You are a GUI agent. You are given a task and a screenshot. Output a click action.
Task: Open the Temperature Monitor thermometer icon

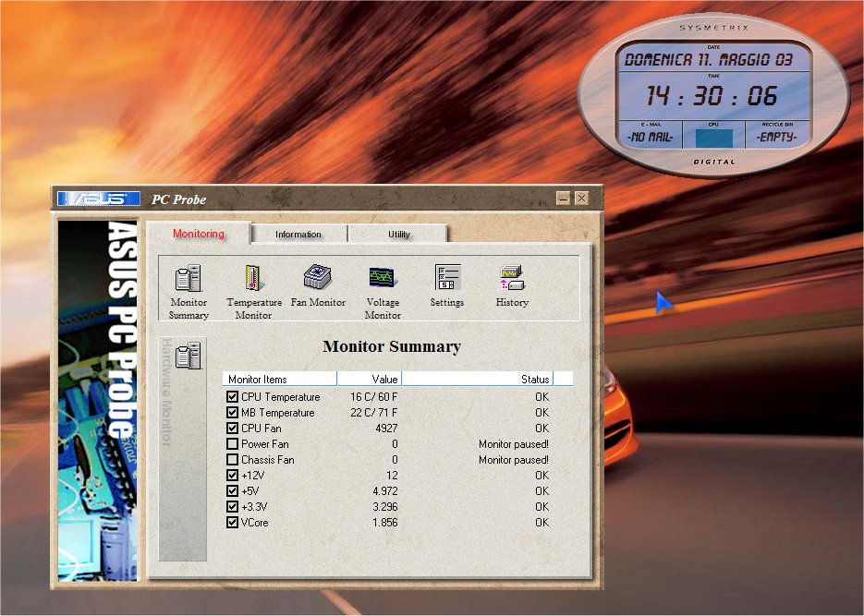253,278
